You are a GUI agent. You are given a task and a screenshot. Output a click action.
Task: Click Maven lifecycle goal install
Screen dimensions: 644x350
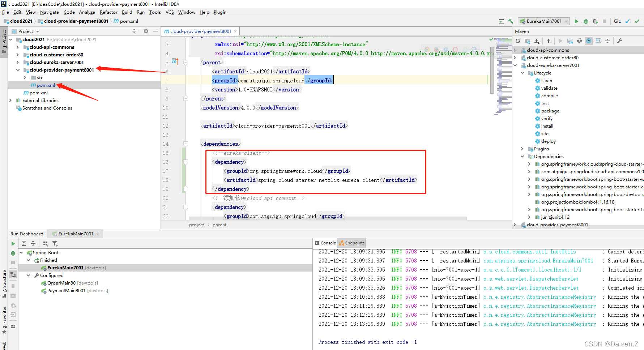point(547,126)
